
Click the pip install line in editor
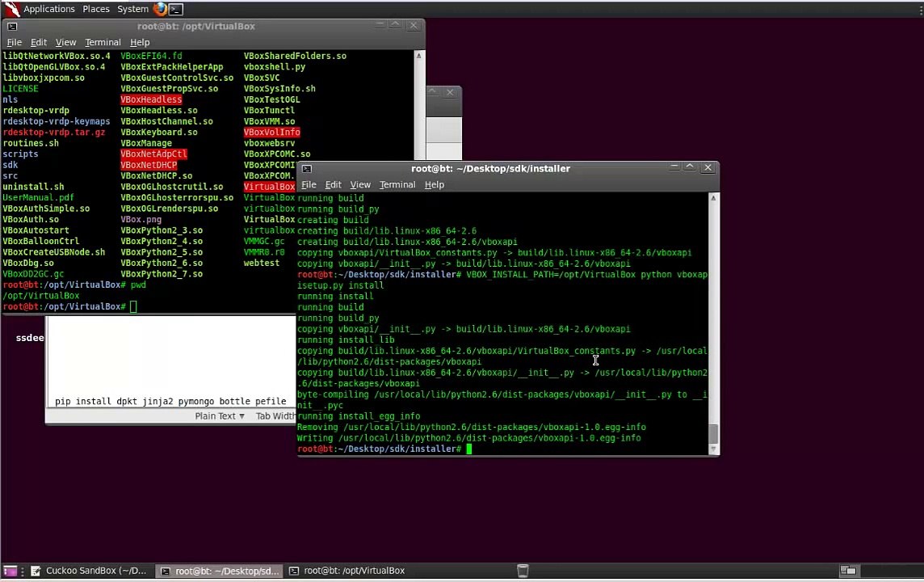pyautogui.click(x=171, y=401)
